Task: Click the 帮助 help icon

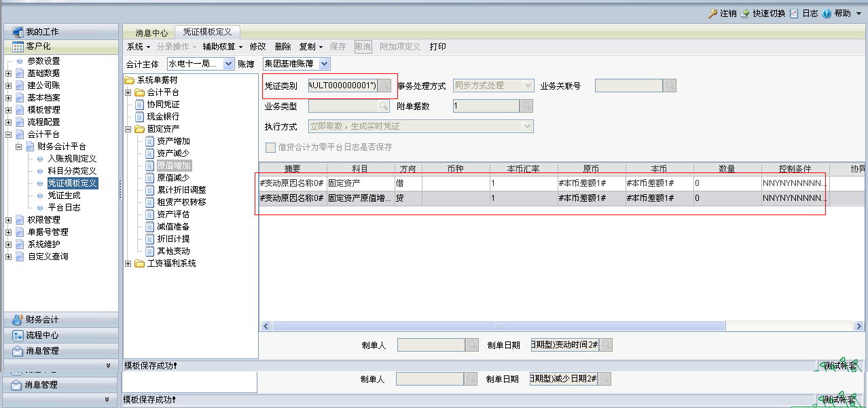Action: tap(827, 14)
